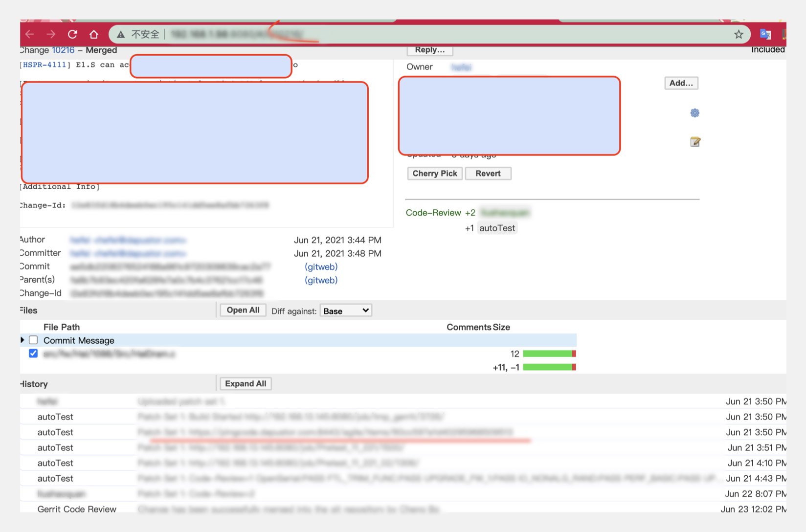Go to browser home page icon
Screen dimensions: 806x532
[94, 34]
